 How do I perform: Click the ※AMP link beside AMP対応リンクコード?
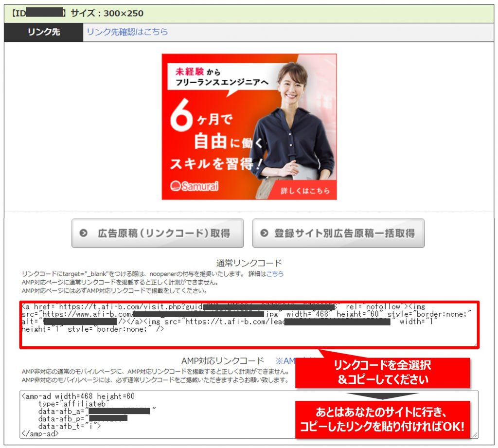coord(286,361)
